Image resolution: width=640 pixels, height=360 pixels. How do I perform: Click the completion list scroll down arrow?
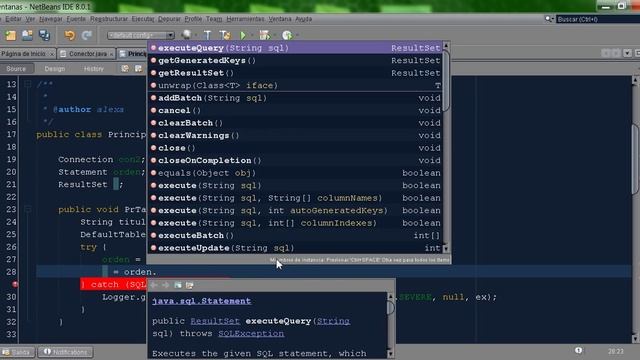click(x=446, y=248)
